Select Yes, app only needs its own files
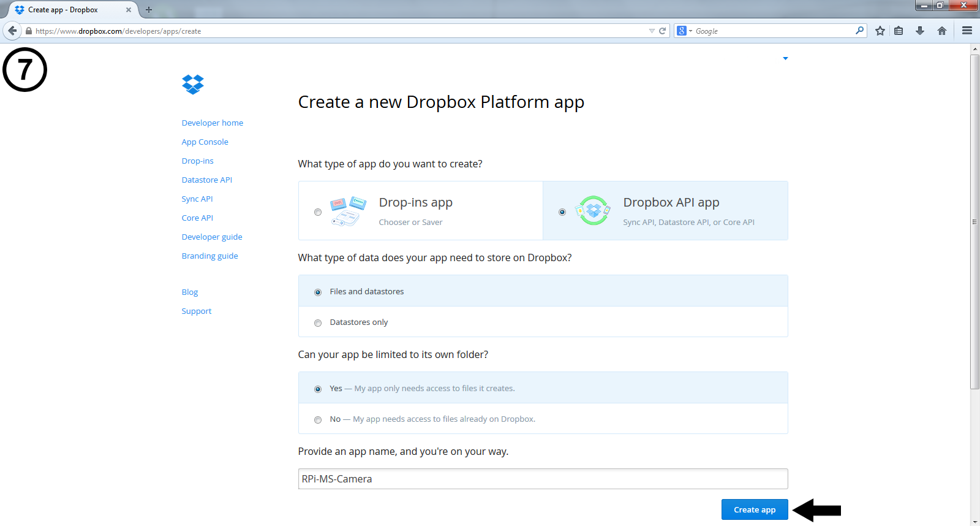 point(543,388)
